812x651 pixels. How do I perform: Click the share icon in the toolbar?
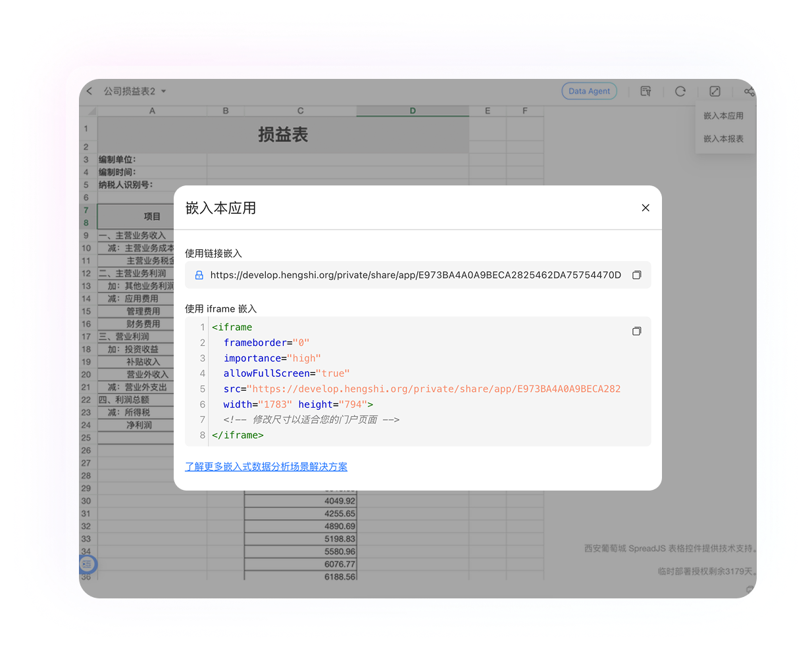[749, 91]
